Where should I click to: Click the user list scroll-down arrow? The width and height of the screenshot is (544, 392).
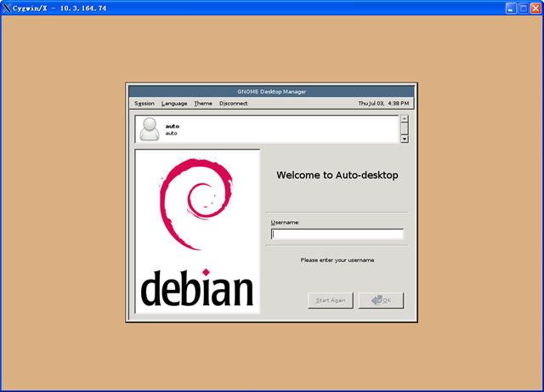pyautogui.click(x=405, y=139)
